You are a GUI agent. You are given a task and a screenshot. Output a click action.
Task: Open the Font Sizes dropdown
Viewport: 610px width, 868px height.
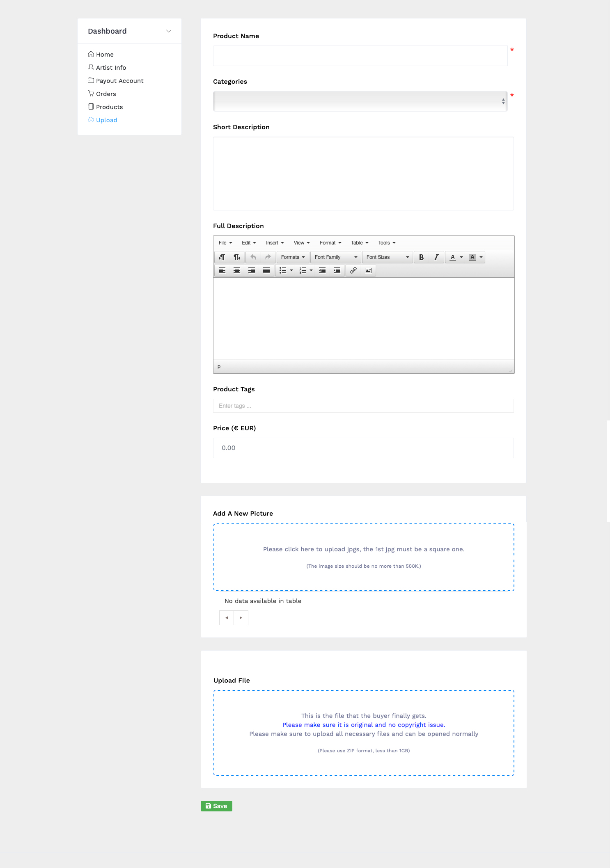388,257
